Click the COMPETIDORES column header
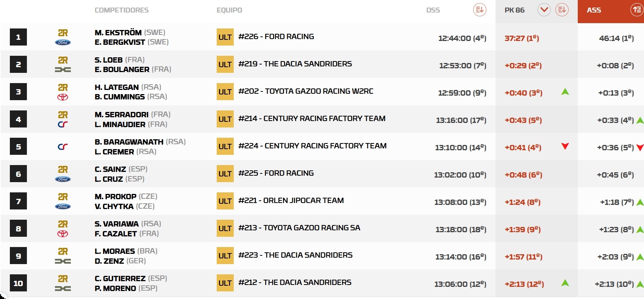The width and height of the screenshot is (644, 299). pos(122,10)
